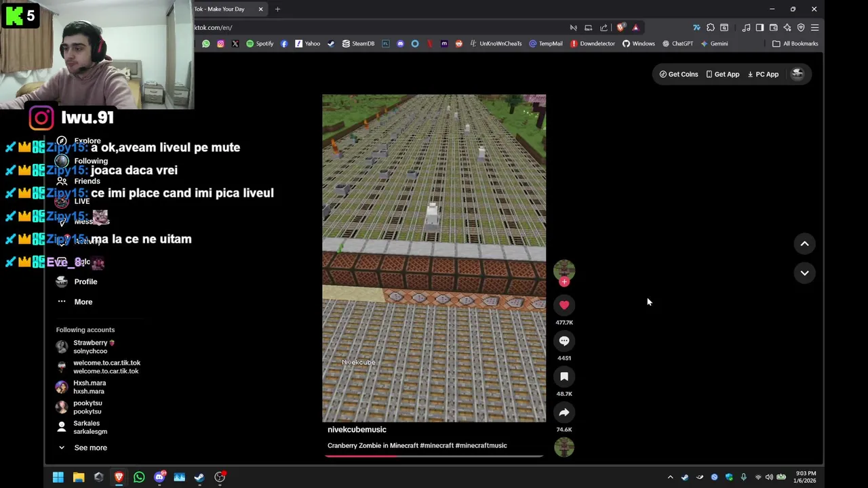Open the TikTok profile avatar menu
This screenshot has width=868, height=488.
pyautogui.click(x=797, y=74)
